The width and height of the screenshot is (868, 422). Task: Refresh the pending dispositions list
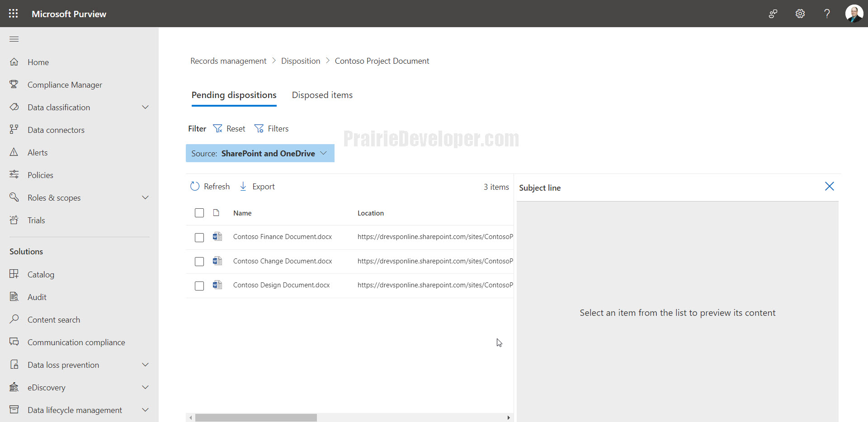210,186
